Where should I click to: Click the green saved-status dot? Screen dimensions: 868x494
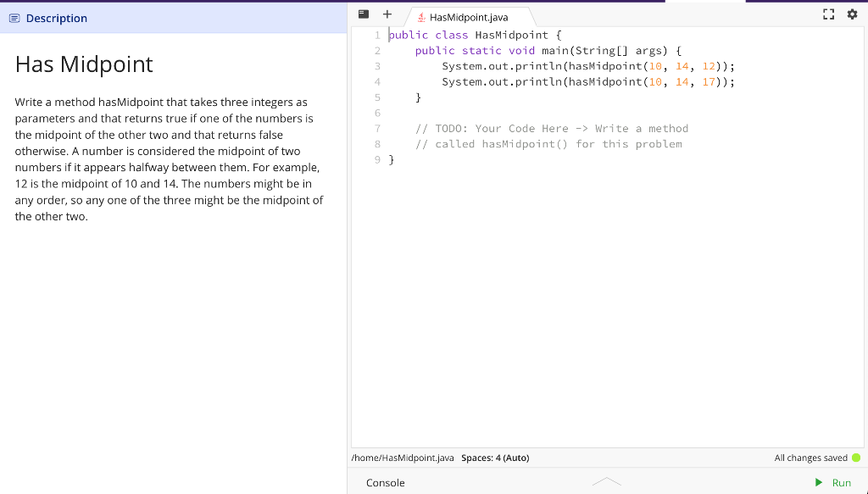pyautogui.click(x=856, y=458)
